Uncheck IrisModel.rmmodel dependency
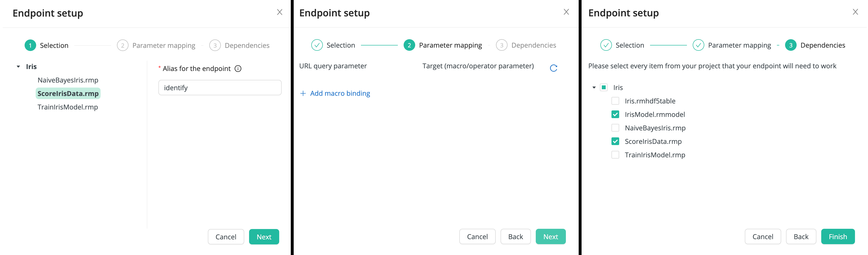 [x=615, y=114]
